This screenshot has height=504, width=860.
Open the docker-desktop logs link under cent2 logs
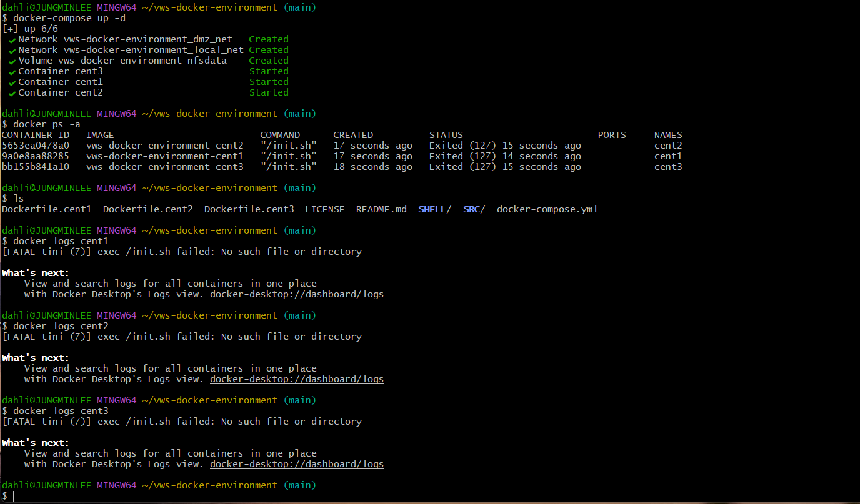click(297, 379)
